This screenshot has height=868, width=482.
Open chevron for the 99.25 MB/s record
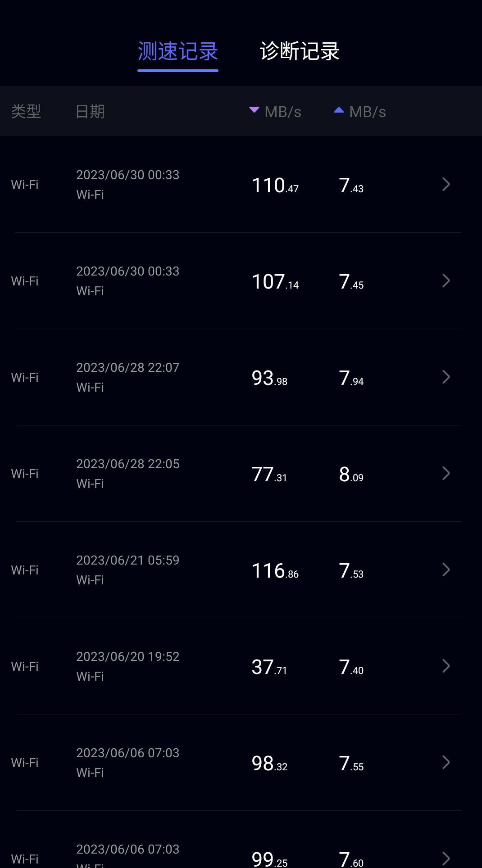coord(446,859)
